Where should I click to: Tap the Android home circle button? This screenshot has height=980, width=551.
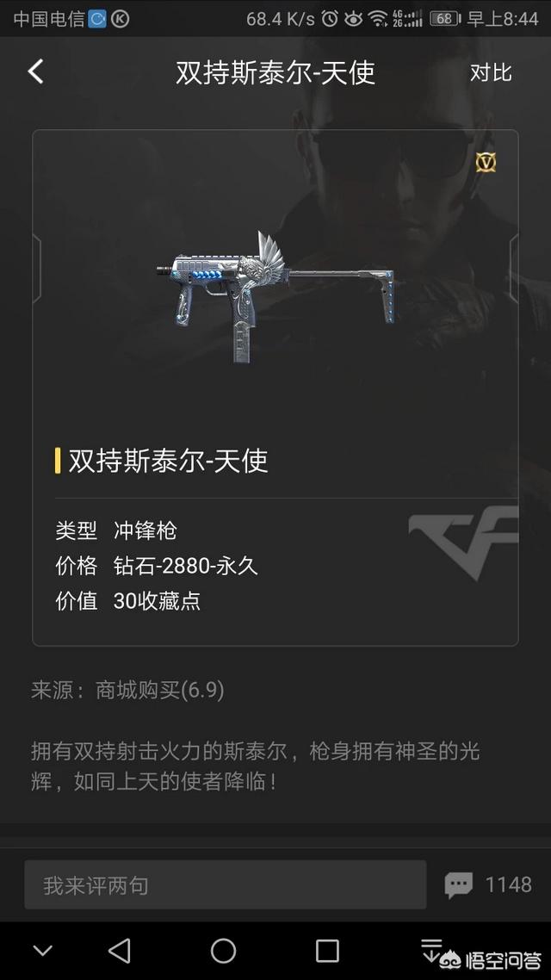[x=223, y=951]
